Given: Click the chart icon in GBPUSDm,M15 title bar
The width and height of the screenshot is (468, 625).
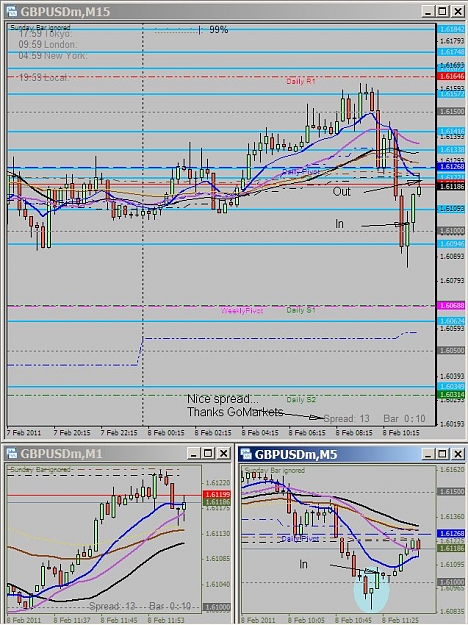Looking at the screenshot, I should (12, 11).
